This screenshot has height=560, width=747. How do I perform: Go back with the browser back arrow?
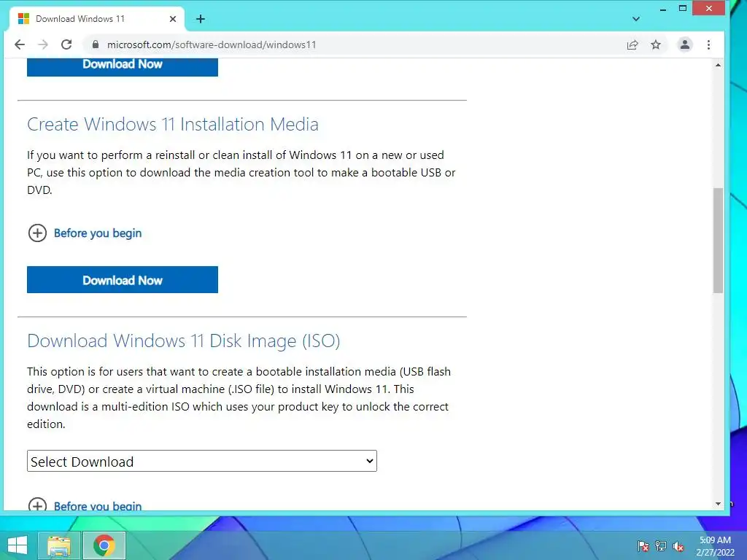20,44
